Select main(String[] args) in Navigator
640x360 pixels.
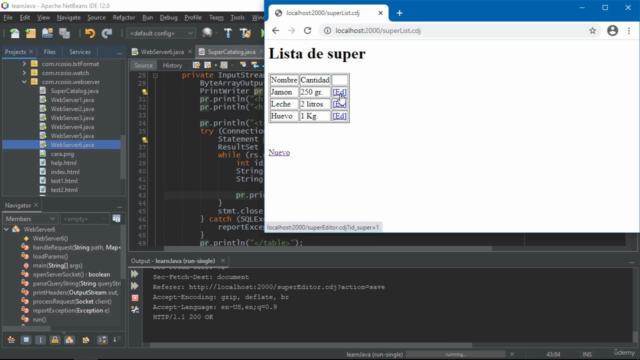[x=57, y=265]
